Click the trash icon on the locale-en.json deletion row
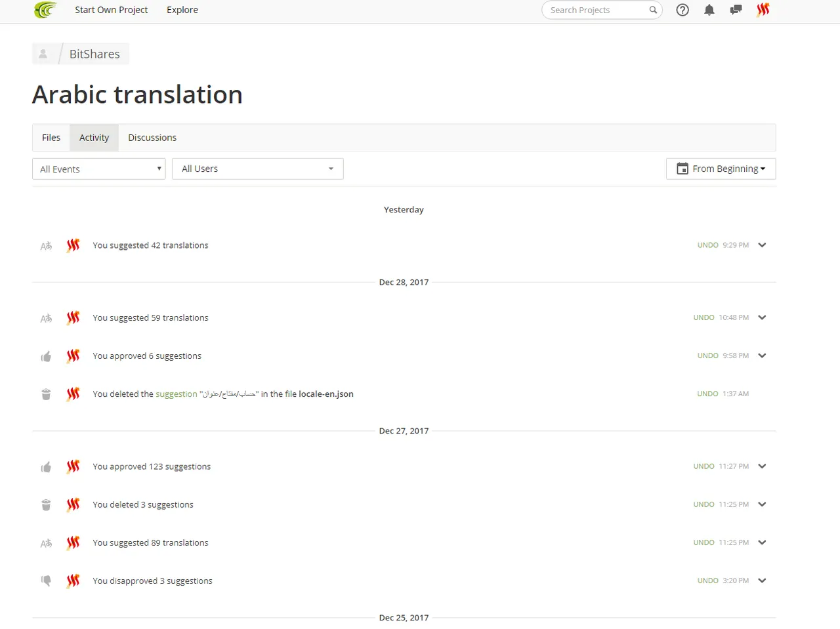Viewport: 840px width, 629px height. tap(46, 394)
